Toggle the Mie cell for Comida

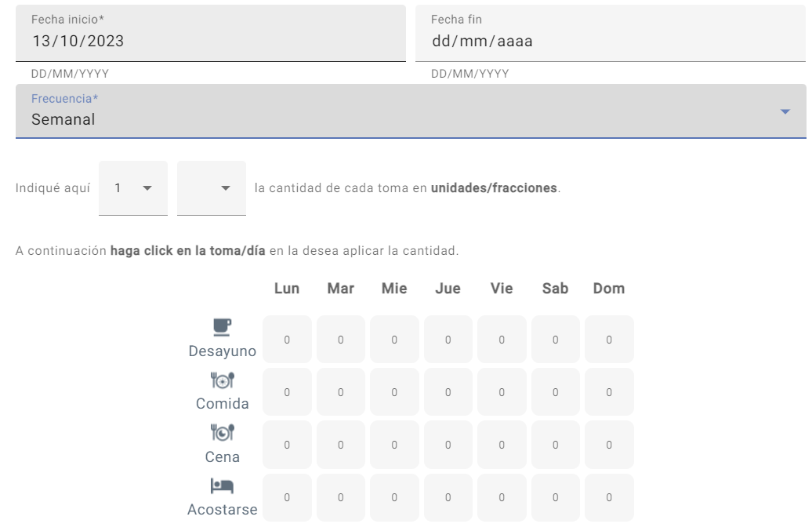pos(393,391)
